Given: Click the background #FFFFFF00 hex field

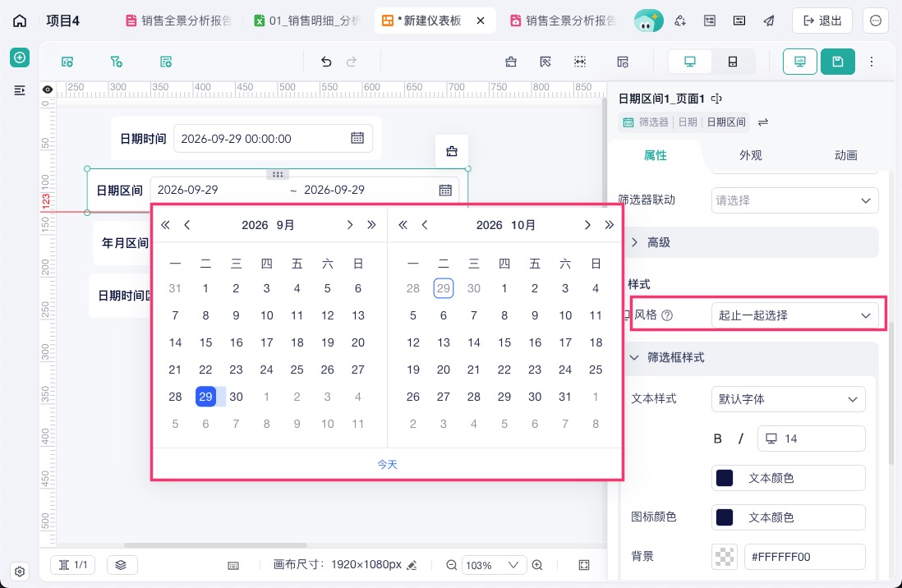Looking at the screenshot, I should tap(804, 557).
